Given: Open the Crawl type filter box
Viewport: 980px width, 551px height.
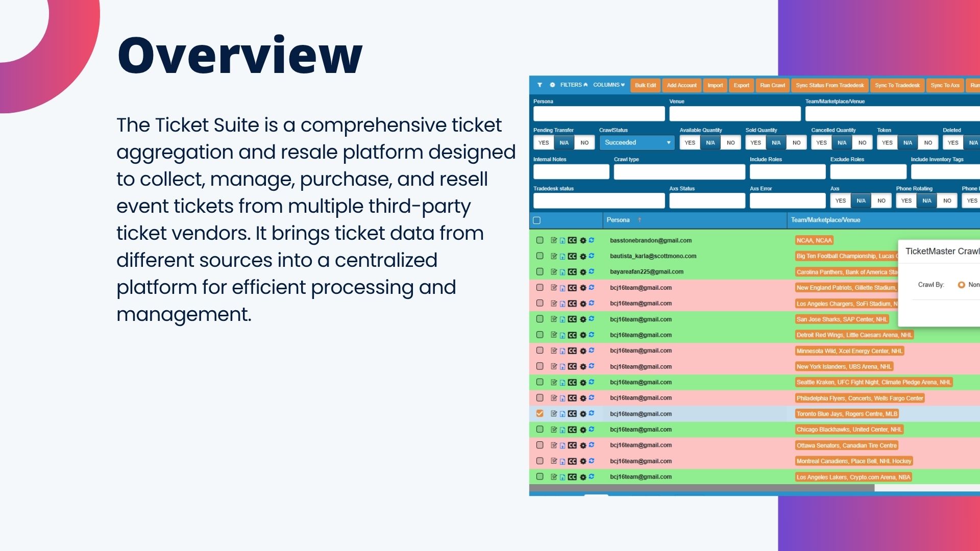Looking at the screenshot, I should coord(679,172).
